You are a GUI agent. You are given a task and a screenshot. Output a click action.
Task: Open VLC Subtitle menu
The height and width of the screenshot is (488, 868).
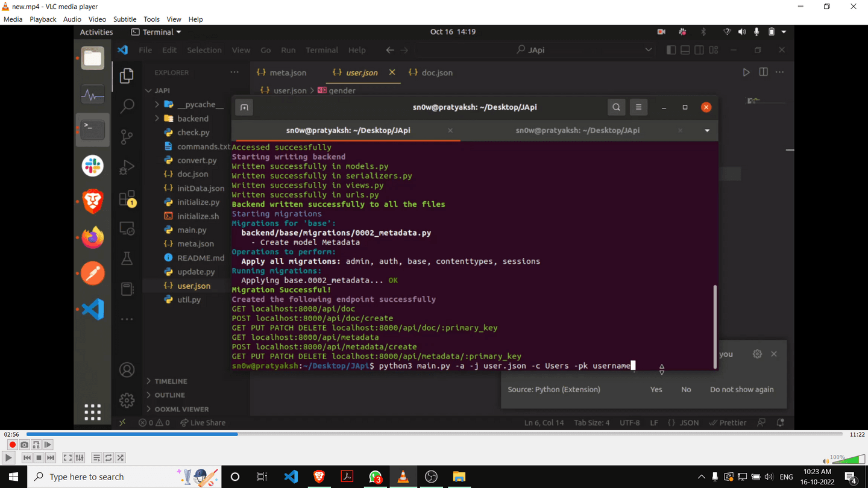(125, 19)
